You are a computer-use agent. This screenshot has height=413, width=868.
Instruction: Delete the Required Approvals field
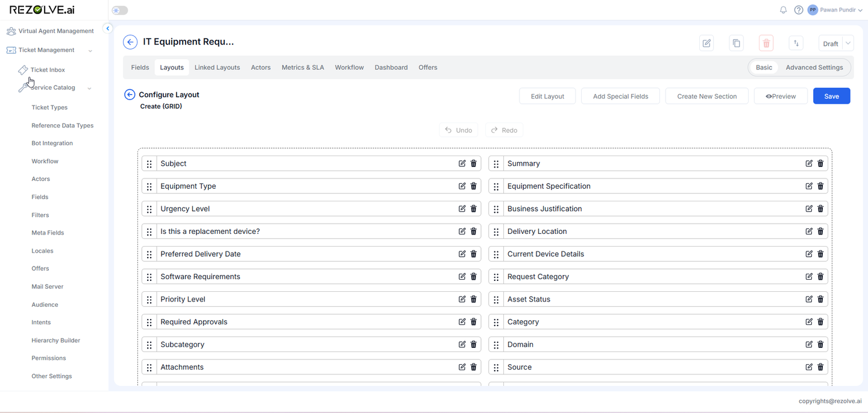[x=474, y=322]
